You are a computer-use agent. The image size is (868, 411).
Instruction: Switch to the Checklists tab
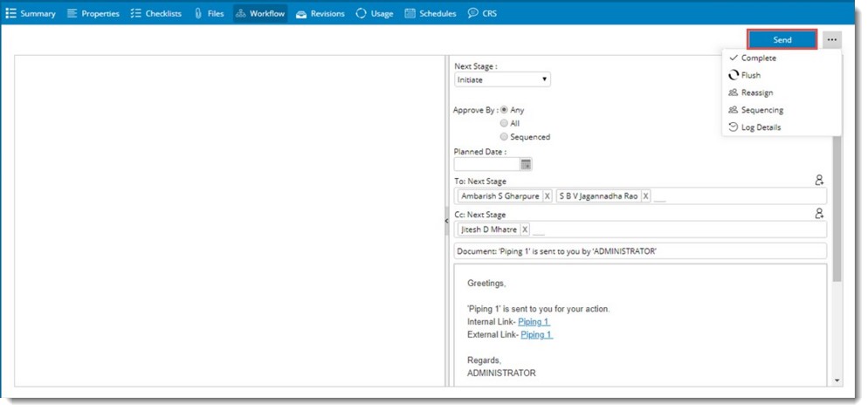point(156,14)
